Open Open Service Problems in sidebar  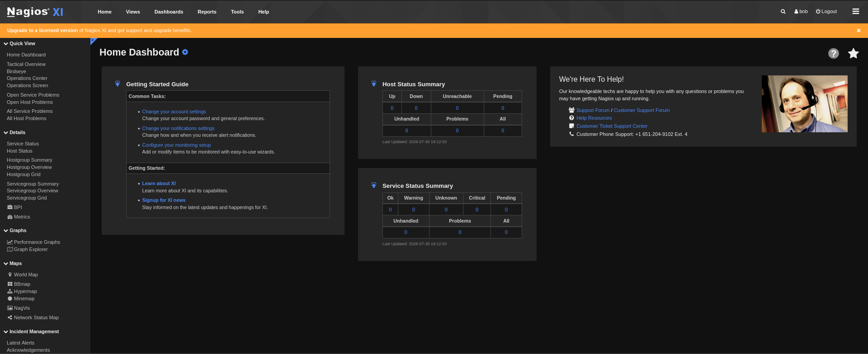pyautogui.click(x=33, y=95)
